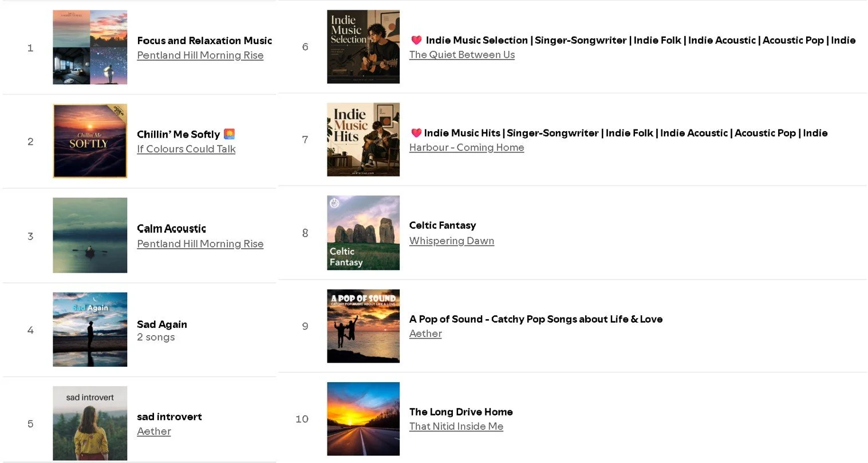Open The Long Drive Home playlist title

coord(461,412)
